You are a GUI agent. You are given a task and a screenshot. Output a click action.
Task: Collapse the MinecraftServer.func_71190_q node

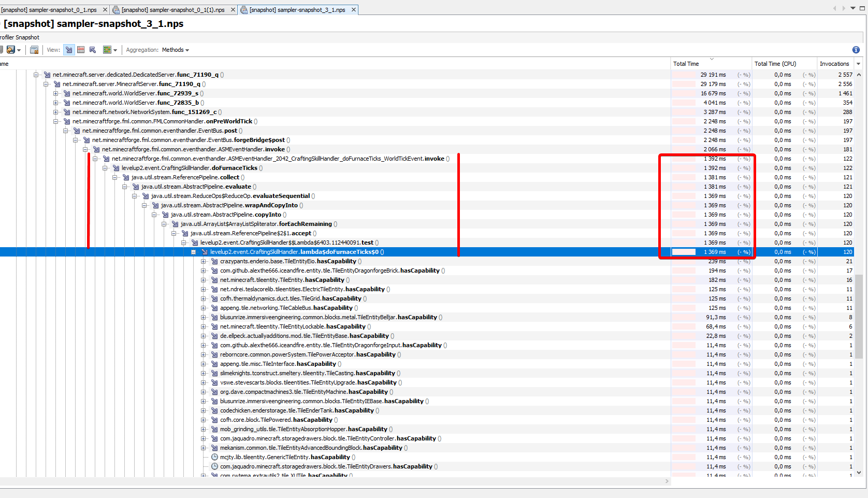46,84
